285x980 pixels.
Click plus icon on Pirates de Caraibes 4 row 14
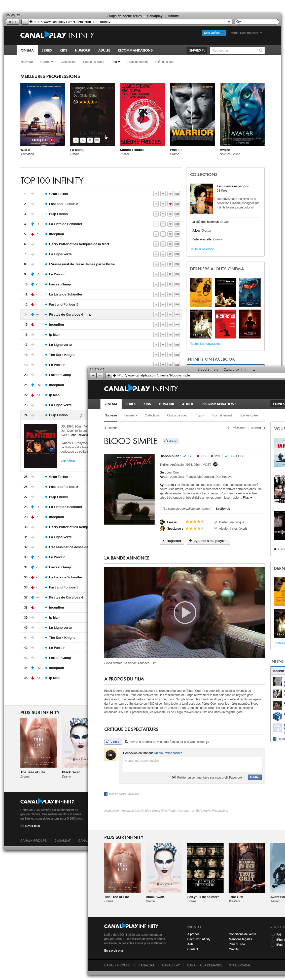tap(163, 315)
